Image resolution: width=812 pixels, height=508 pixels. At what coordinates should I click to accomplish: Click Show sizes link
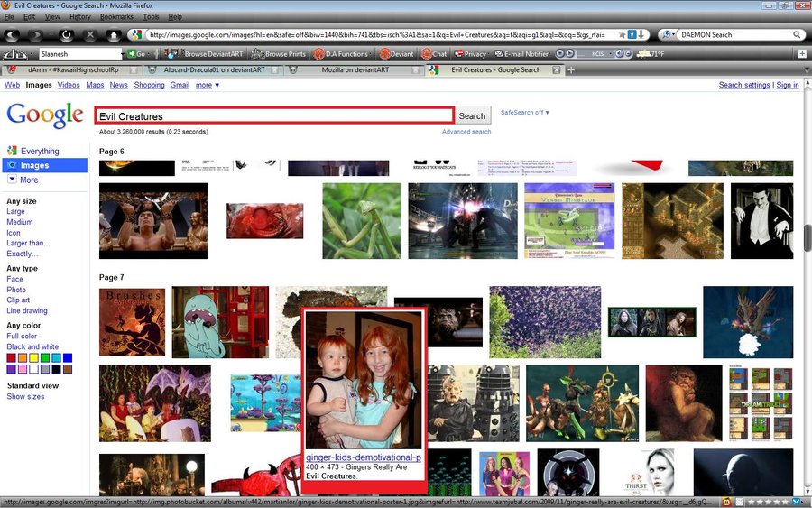[25, 396]
